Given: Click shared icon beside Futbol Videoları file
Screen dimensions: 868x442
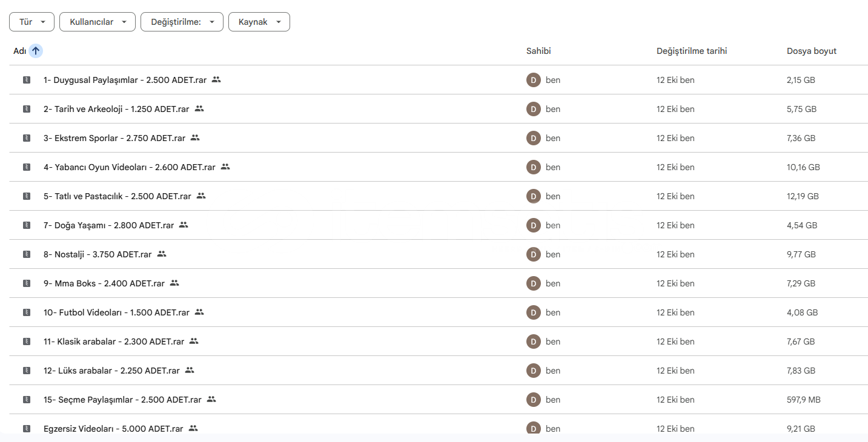Looking at the screenshot, I should 199,312.
